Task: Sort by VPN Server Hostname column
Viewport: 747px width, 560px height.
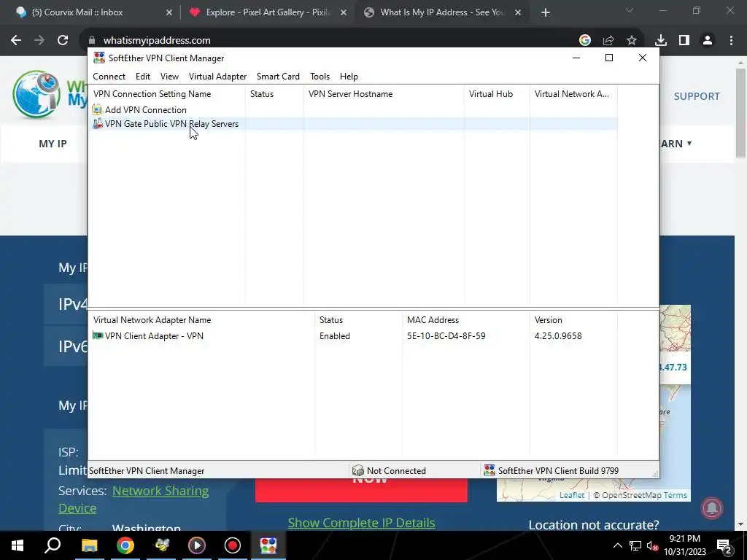Action: [x=384, y=94]
